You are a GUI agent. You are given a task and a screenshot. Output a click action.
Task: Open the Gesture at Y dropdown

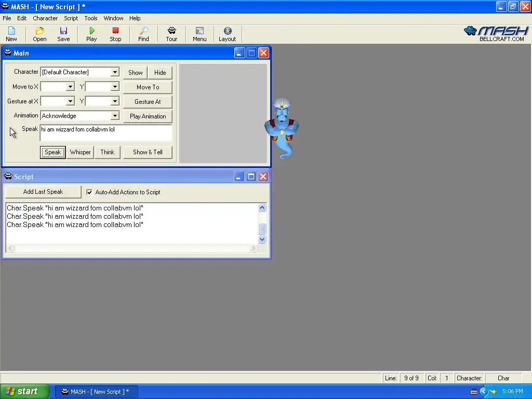click(115, 101)
